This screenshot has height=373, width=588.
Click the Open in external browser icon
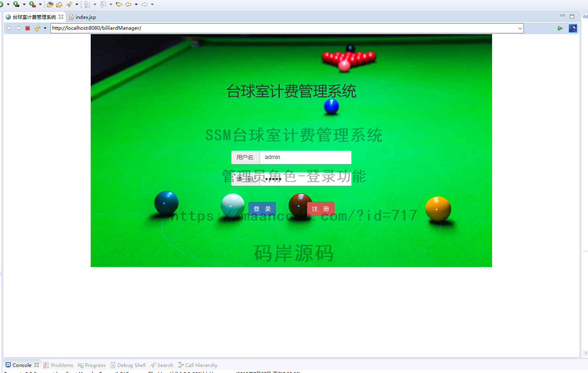(573, 28)
